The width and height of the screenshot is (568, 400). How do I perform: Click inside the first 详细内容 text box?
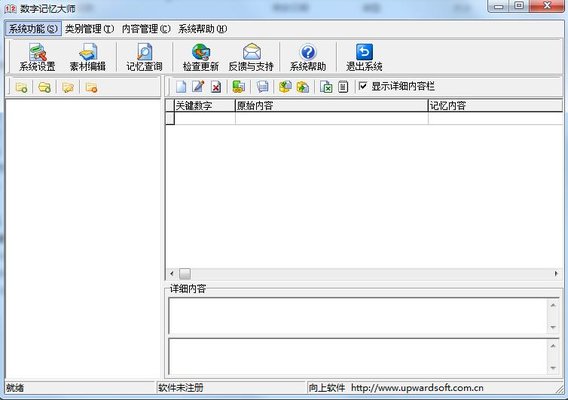click(x=359, y=316)
